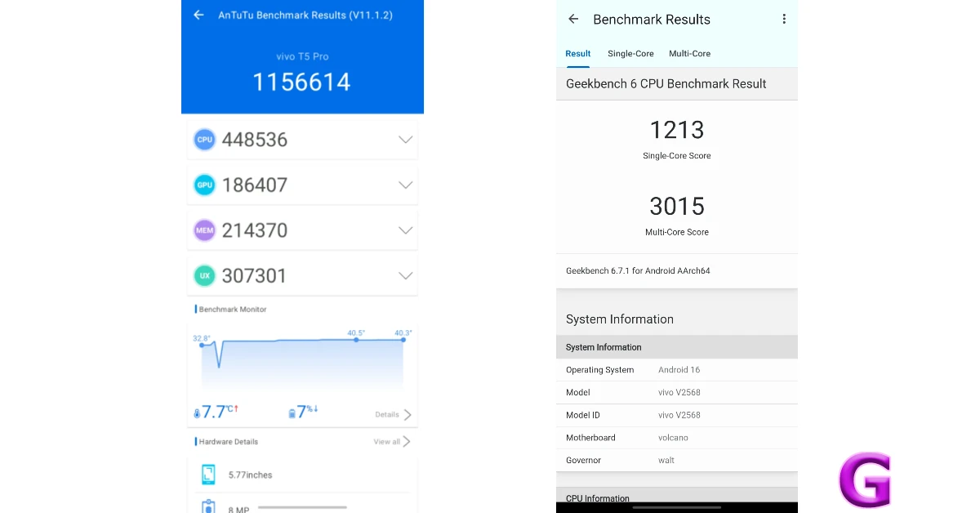This screenshot has width=980, height=513.
Task: Tap the thermometer temperature icon
Action: 197,413
